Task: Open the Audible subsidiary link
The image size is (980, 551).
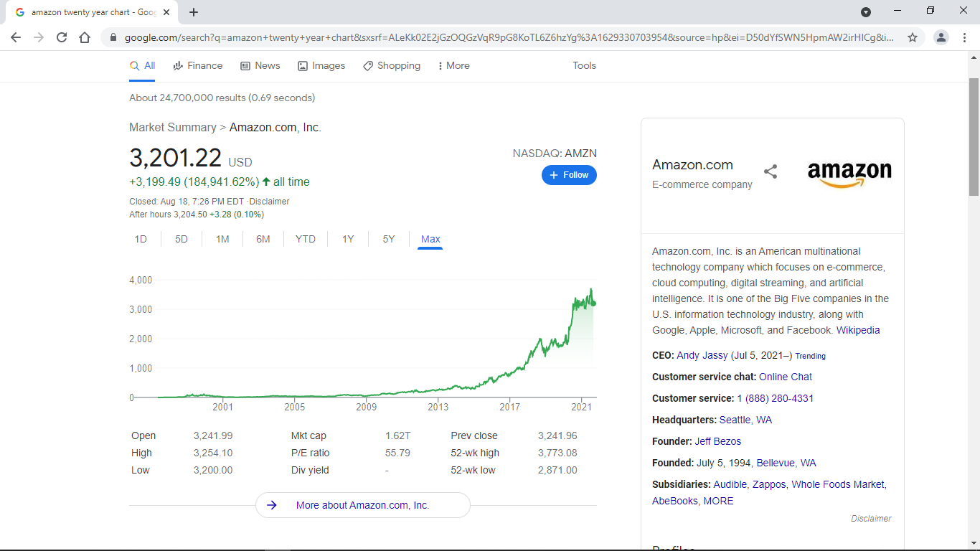Action: 730,484
